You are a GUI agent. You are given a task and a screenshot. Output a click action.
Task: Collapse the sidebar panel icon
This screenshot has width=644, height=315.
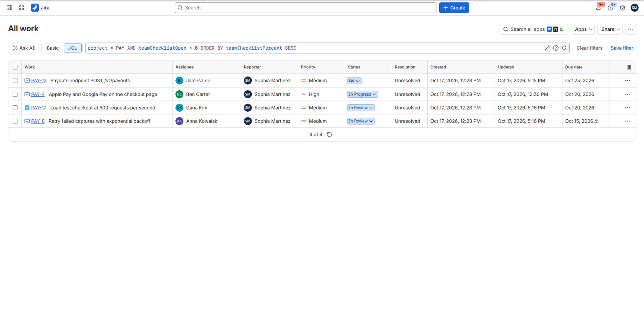(x=9, y=8)
